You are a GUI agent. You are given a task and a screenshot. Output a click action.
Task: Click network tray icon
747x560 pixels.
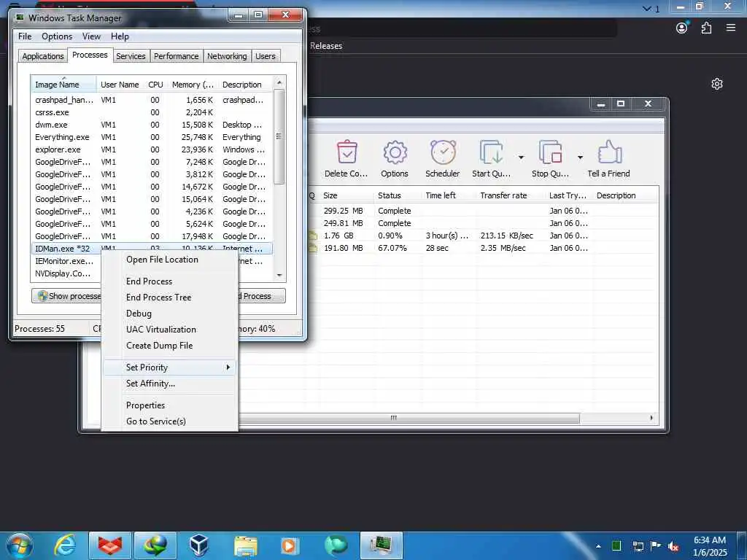(x=638, y=546)
